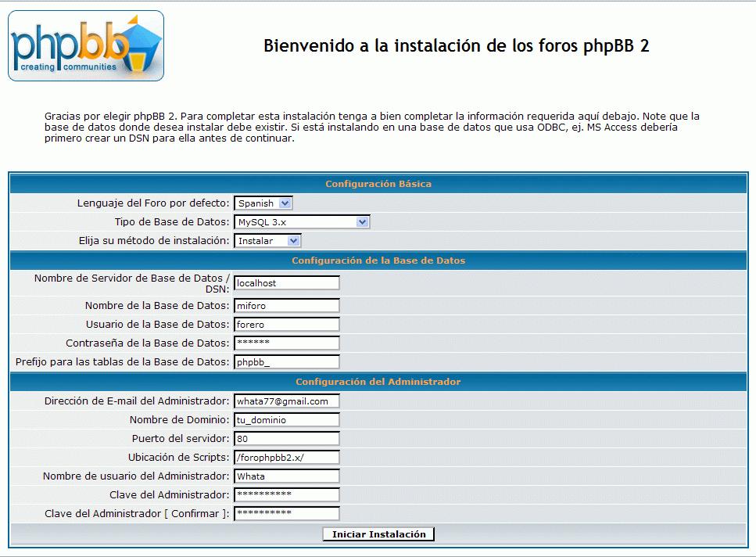756x557 pixels.
Task: Focus the administrator e-mail address field
Action: point(287,401)
